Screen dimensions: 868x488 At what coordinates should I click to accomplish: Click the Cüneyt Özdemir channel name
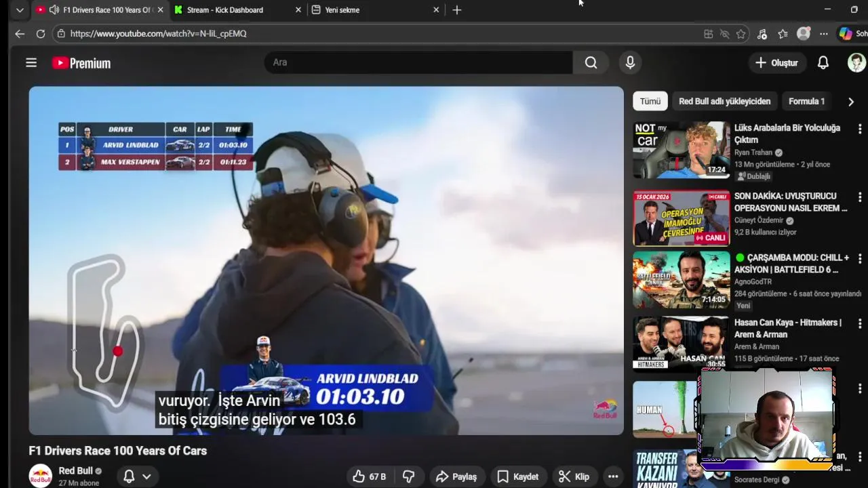(759, 220)
